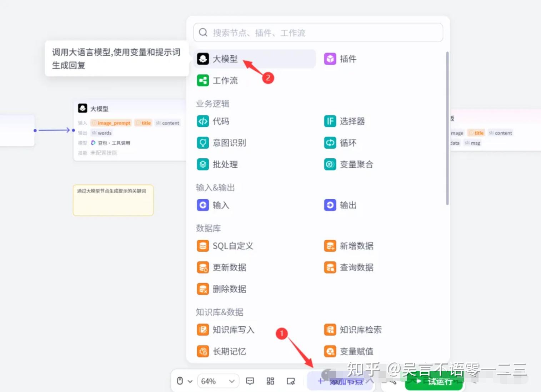Open the cursor mode dropdown

184,381
